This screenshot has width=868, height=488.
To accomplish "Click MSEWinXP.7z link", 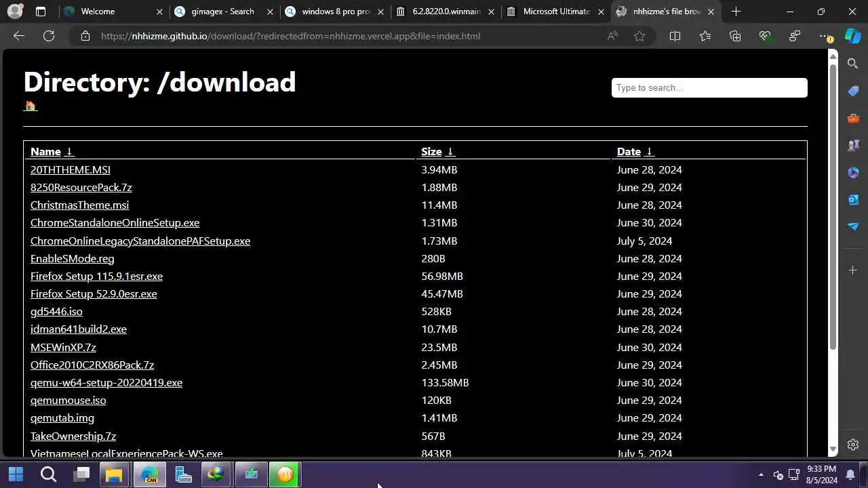I will pos(63,347).
